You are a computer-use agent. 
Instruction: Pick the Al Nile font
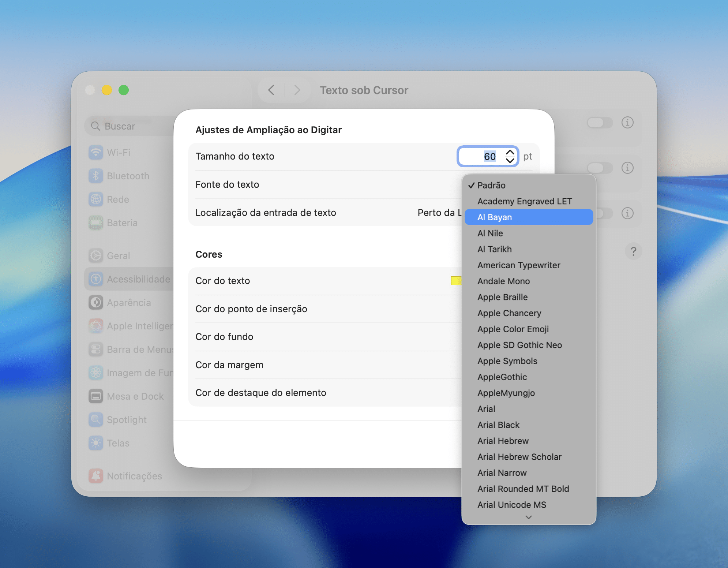(529, 233)
